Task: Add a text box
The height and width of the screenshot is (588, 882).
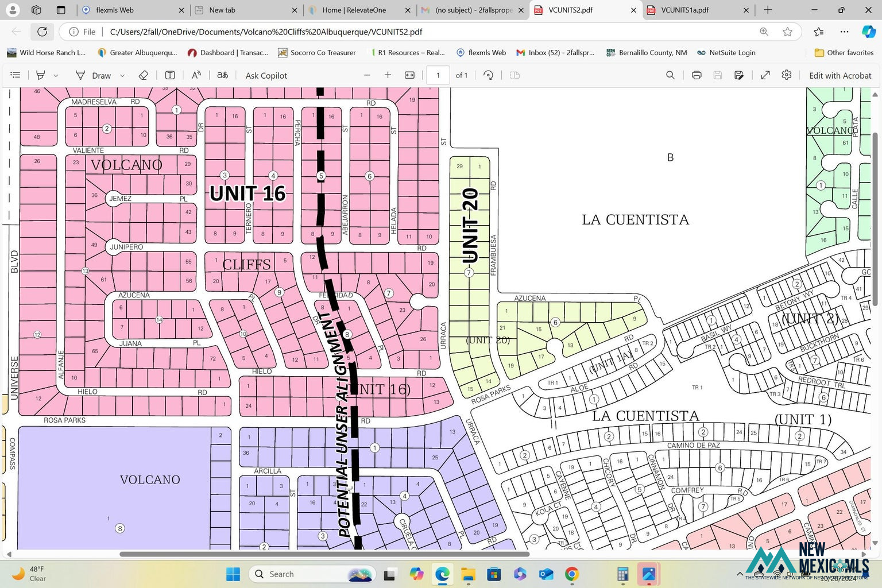Action: pyautogui.click(x=170, y=75)
